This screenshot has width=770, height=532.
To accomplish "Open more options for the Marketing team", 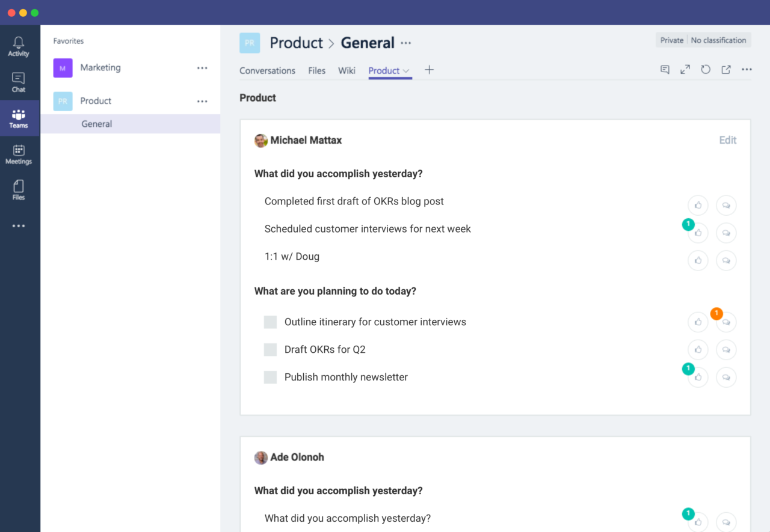I will (x=202, y=68).
